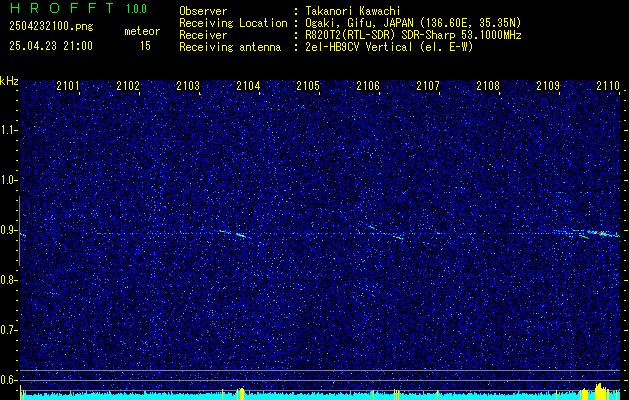Click the 2103 time axis marker
The image size is (629, 400).
(x=188, y=85)
